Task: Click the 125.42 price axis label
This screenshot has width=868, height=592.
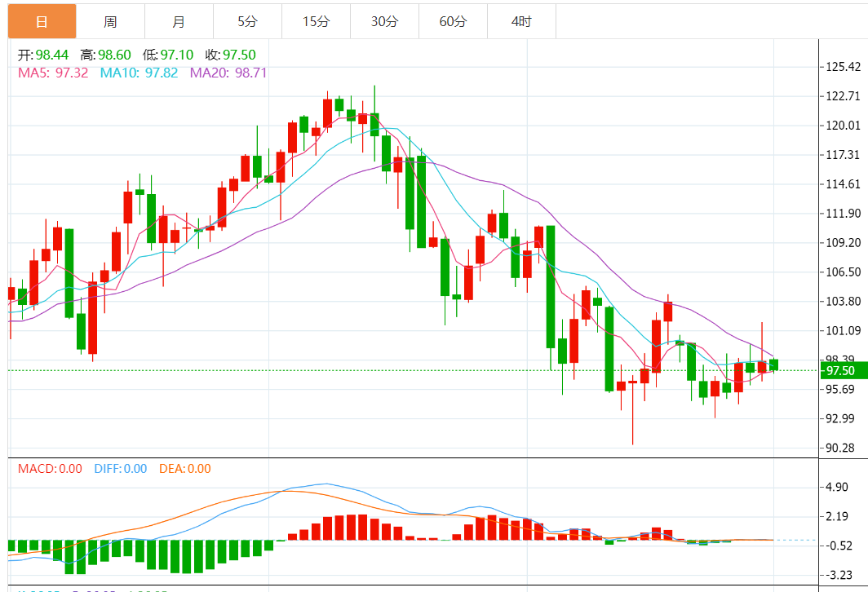Action: pos(843,67)
